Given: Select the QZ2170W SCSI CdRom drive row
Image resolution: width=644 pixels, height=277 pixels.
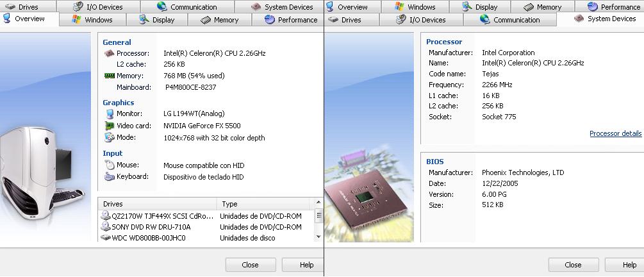Looking at the screenshot, I should click(x=206, y=215).
